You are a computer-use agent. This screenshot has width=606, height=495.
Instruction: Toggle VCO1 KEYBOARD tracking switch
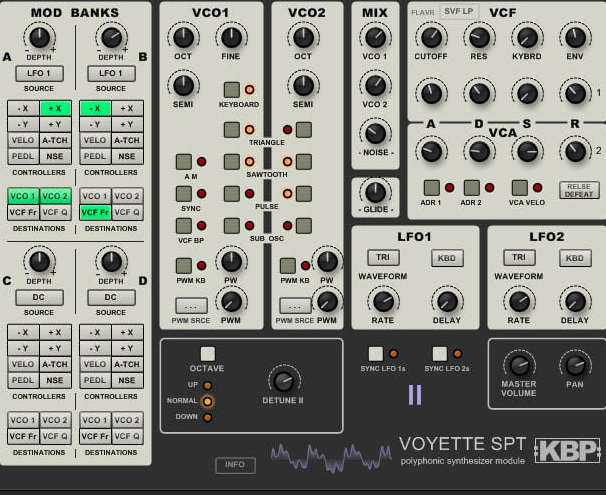[x=232, y=90]
